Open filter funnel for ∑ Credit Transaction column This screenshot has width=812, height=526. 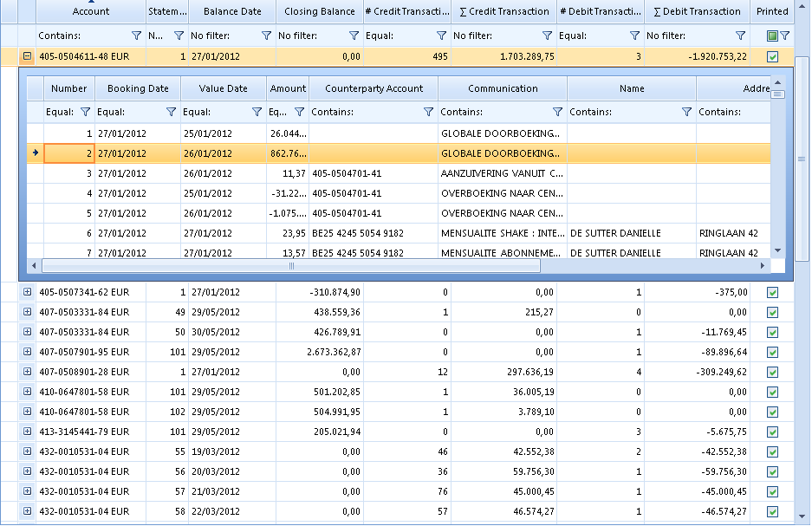(x=547, y=36)
